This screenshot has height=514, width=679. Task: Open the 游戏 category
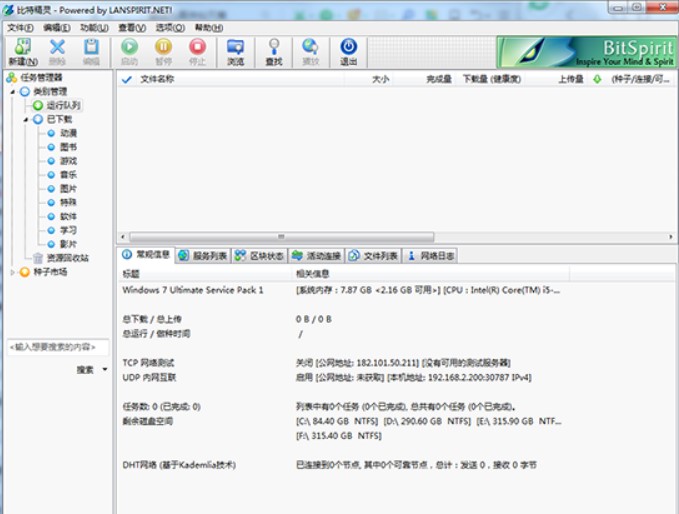tap(62, 161)
